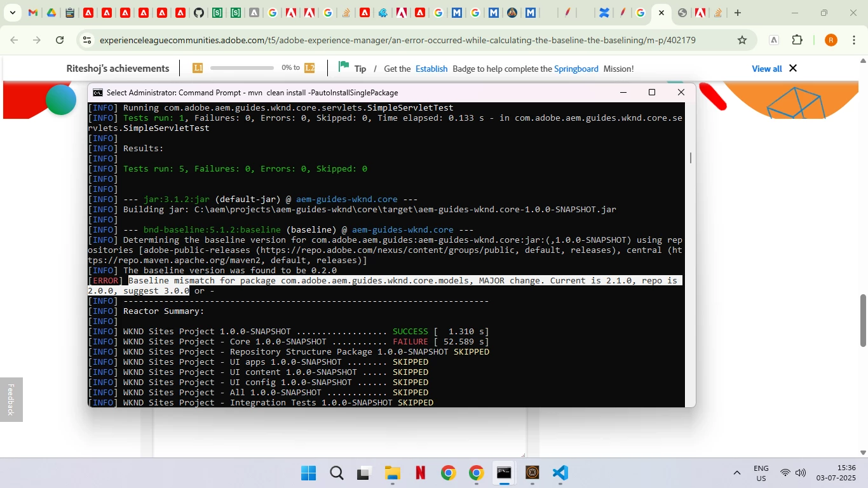Image resolution: width=868 pixels, height=488 pixels.
Task: Click the Command Prompt scrollbar thumb
Action: tap(691, 157)
